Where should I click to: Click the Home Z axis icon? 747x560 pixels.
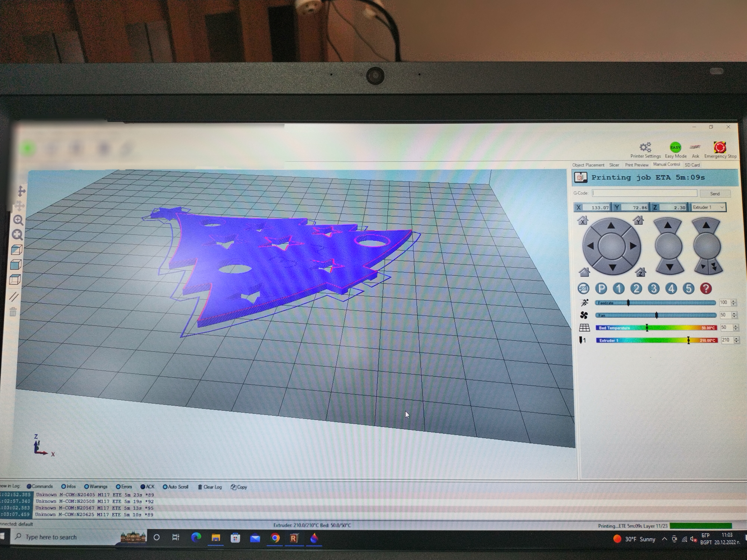640,272
